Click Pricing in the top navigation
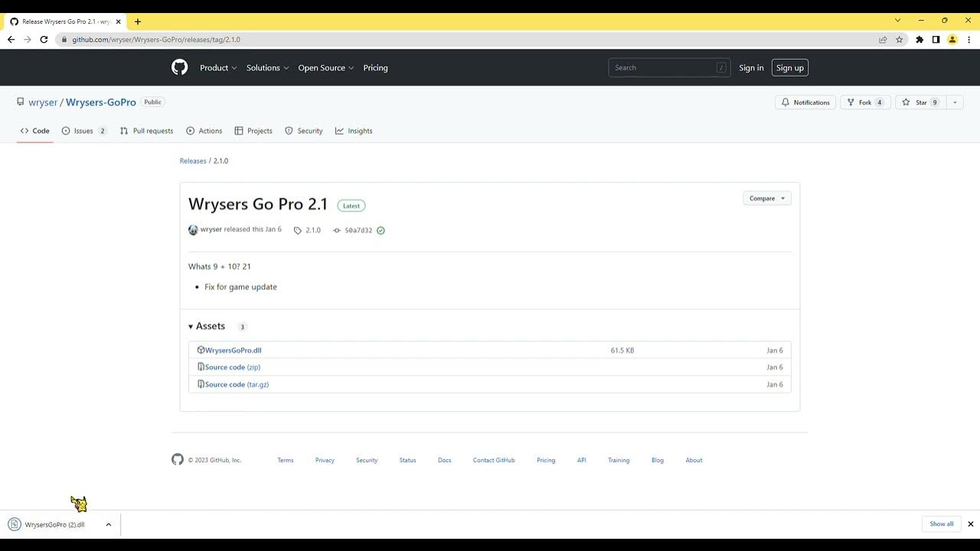This screenshot has width=980, height=551. tap(375, 67)
